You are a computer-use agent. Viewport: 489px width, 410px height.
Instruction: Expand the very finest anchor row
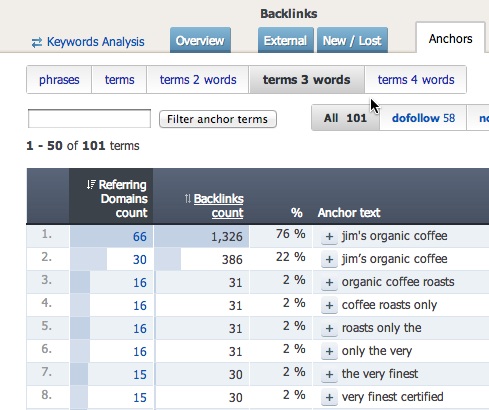point(329,375)
